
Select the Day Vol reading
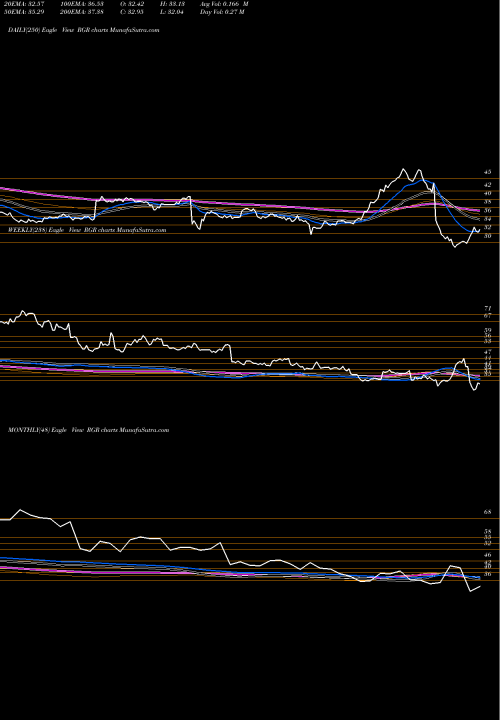point(222,12)
